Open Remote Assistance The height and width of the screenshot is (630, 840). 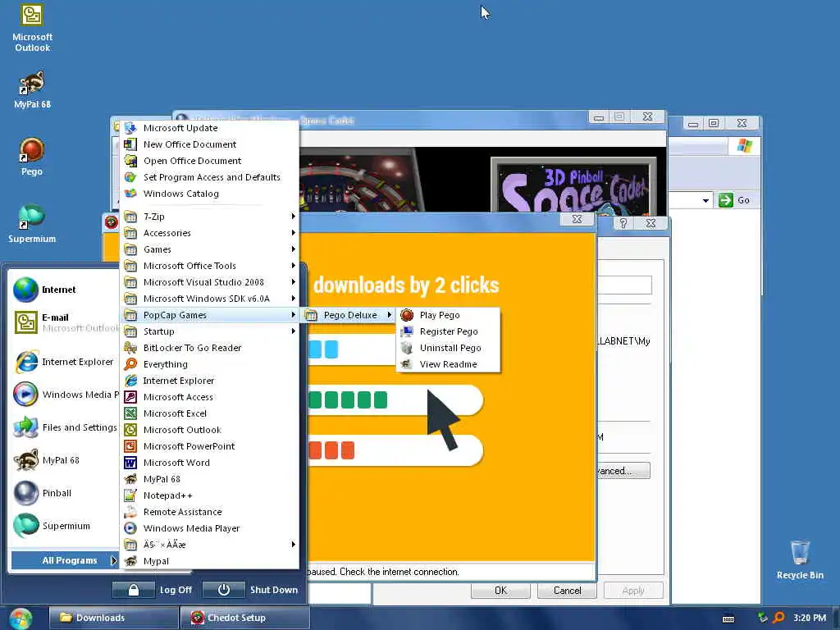point(209,512)
